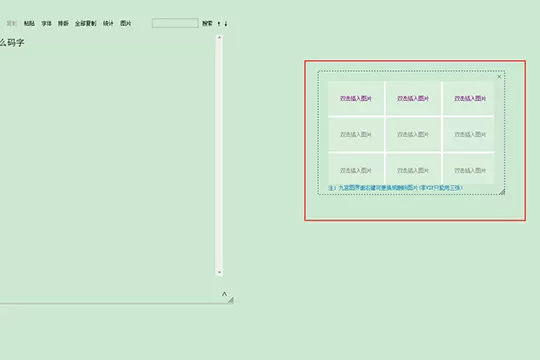
Task: Click the editor's bottom-right resize grip
Action: point(231,300)
